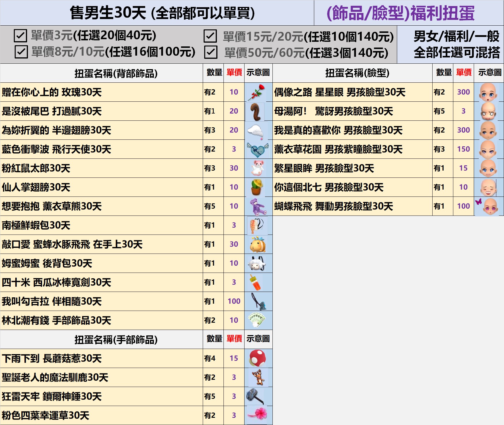Click the 扭蛋名稱(背部飾品) column header

point(116,73)
